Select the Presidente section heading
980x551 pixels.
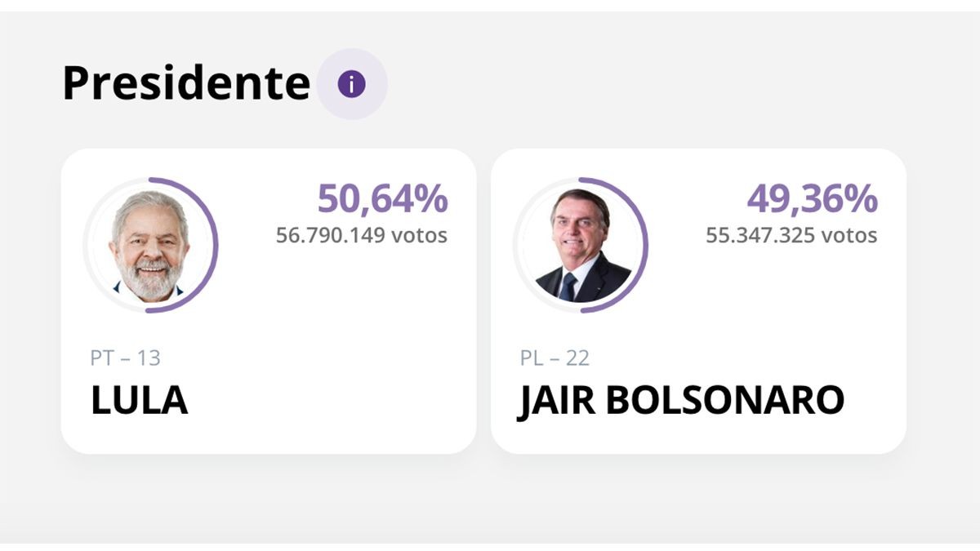pyautogui.click(x=186, y=83)
